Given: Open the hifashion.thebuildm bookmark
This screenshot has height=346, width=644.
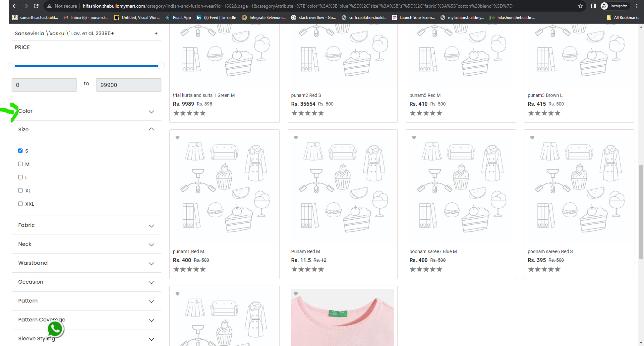Looking at the screenshot, I should coord(512,18).
